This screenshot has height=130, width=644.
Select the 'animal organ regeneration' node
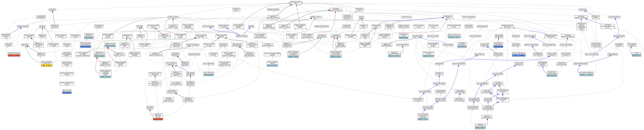[516, 45]
